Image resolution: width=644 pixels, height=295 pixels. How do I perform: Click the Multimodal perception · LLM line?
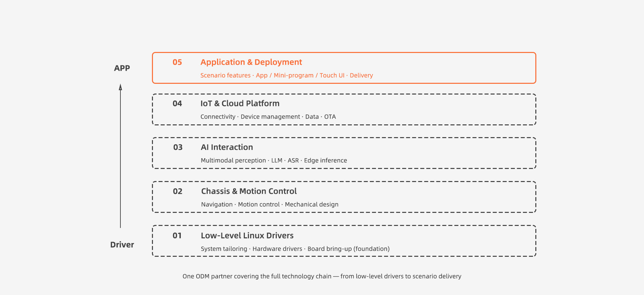click(274, 161)
